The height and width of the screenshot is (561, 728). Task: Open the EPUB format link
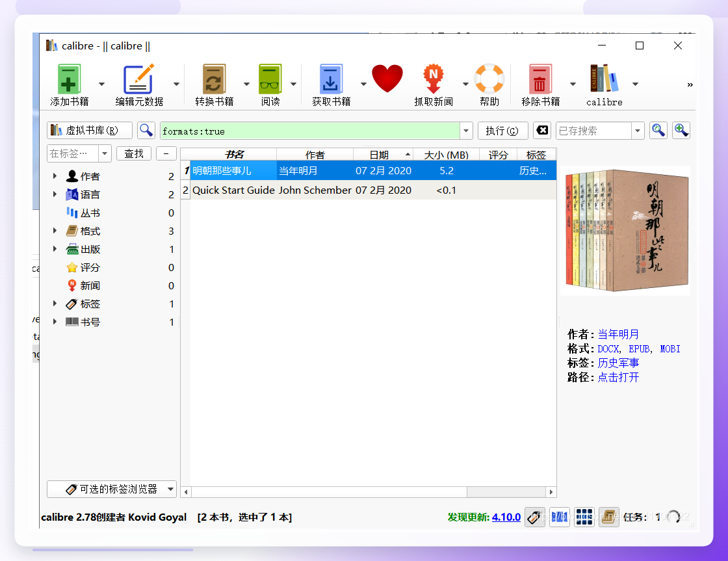[640, 349]
